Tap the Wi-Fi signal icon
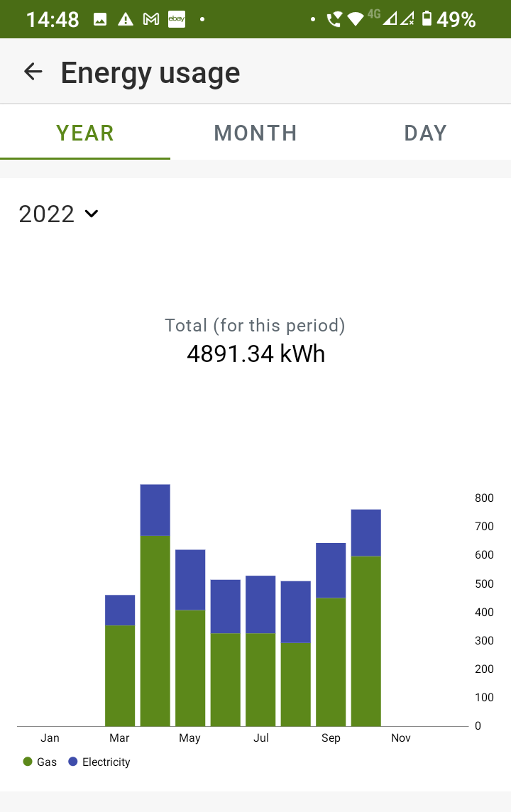511x812 pixels. point(356,19)
